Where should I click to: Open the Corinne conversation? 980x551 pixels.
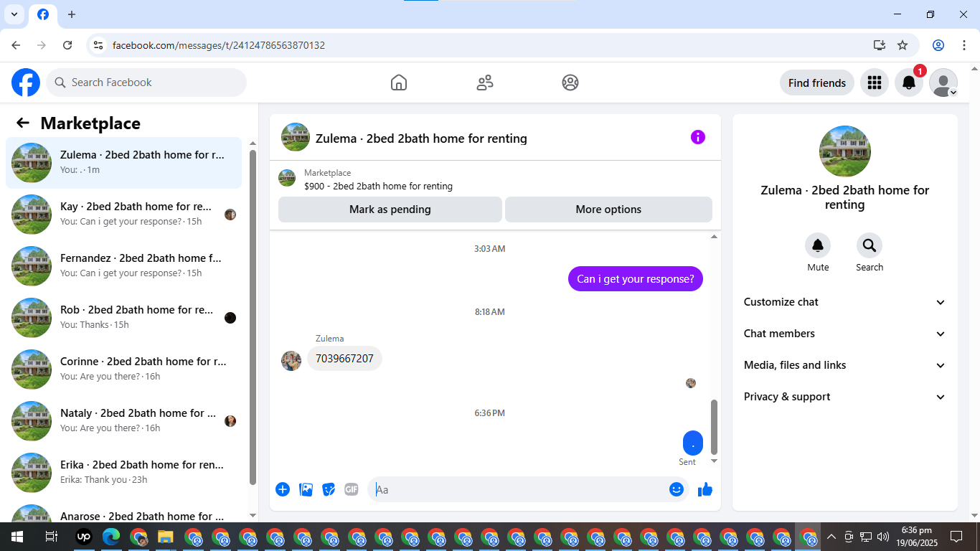[x=124, y=369]
